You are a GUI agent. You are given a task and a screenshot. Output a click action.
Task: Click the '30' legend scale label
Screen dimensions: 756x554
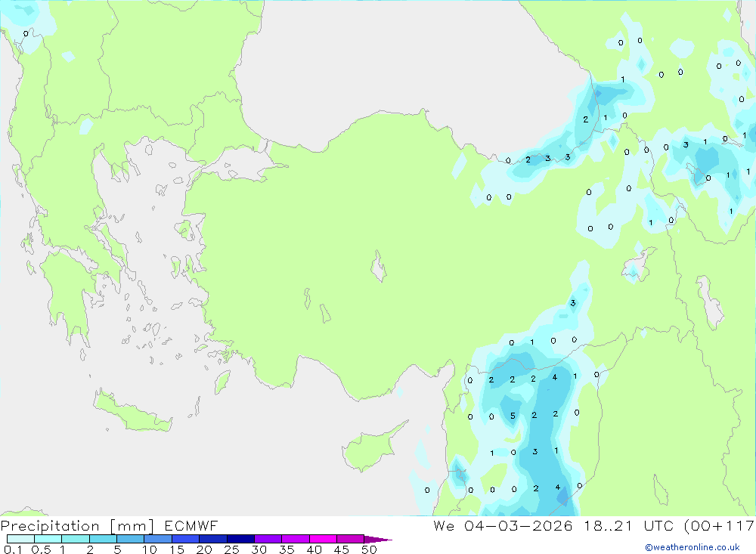pos(259,549)
